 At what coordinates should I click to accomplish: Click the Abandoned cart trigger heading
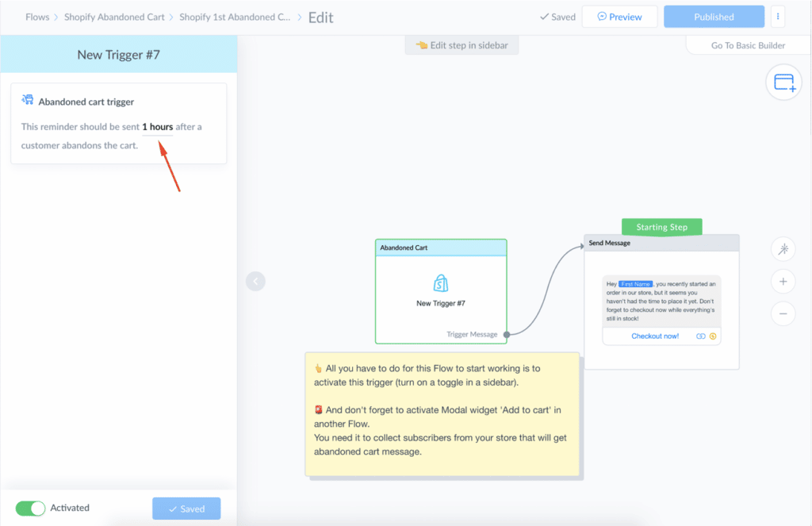point(86,102)
